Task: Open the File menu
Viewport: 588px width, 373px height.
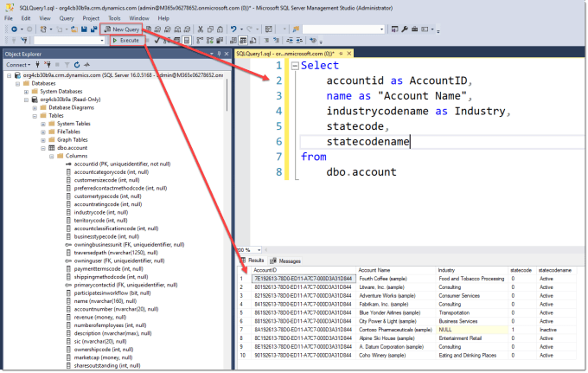Action: [9, 18]
